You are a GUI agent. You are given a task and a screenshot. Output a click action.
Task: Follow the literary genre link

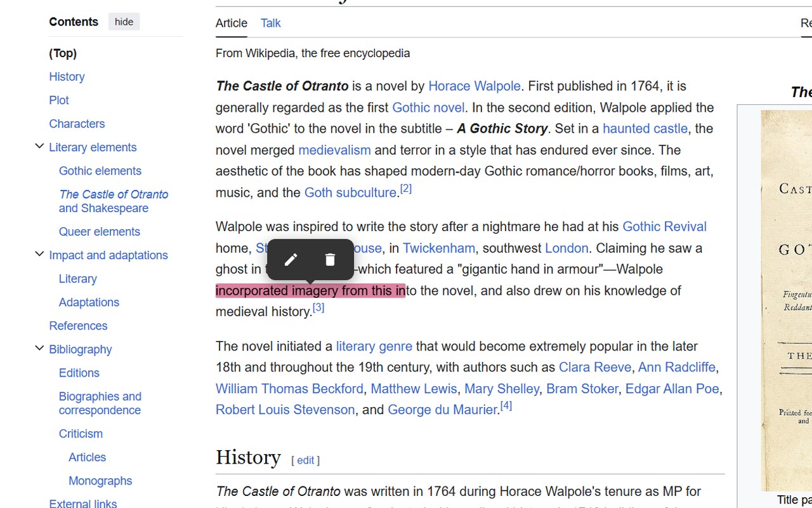click(374, 346)
